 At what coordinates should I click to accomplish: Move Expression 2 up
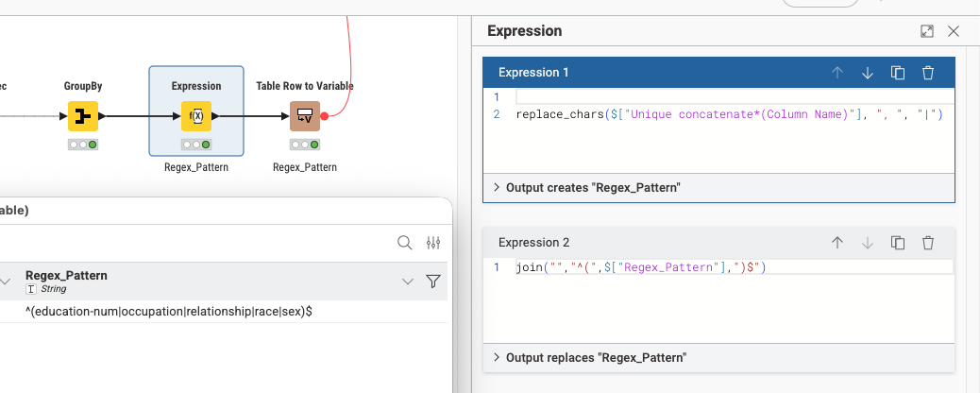836,243
